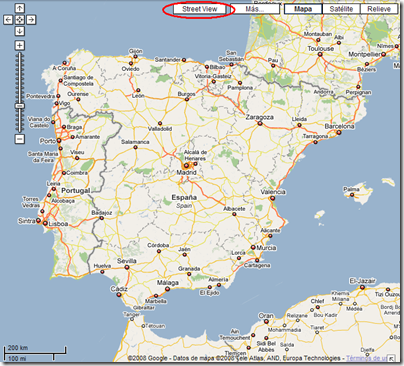
Task: Click the Lleida city marker
Action: tap(299, 125)
